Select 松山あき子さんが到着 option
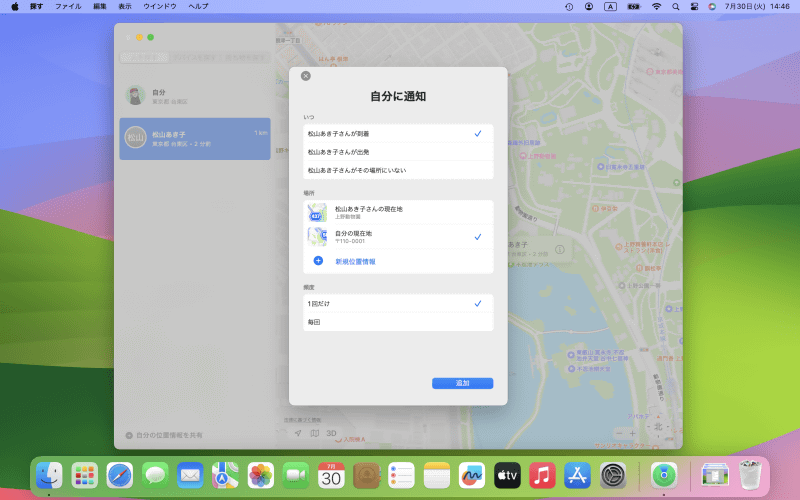This screenshot has width=800, height=500. (398, 134)
